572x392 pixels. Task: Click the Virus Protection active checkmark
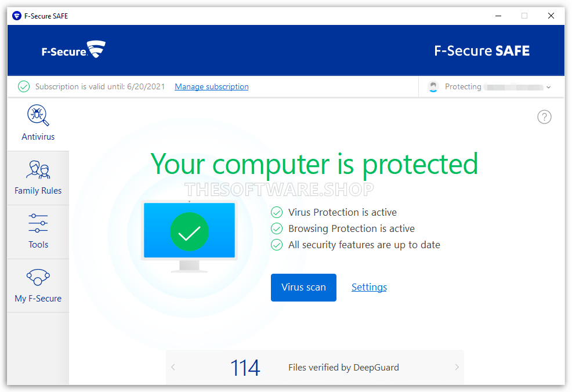[x=277, y=212]
